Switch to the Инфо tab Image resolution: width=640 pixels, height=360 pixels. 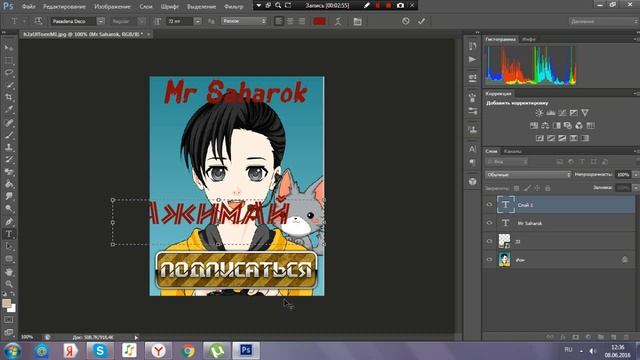pos(529,39)
